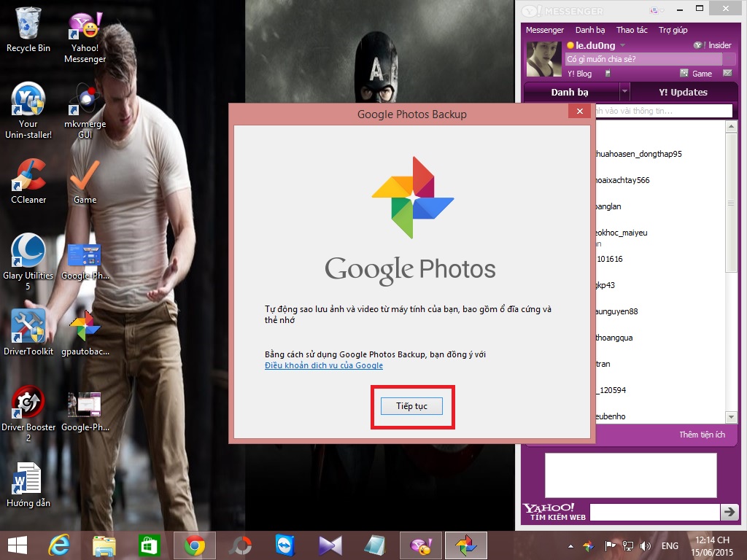The height and width of the screenshot is (560, 747).
Task: Open the dropdown arrow beside Danh bạ tab
Action: (x=624, y=93)
